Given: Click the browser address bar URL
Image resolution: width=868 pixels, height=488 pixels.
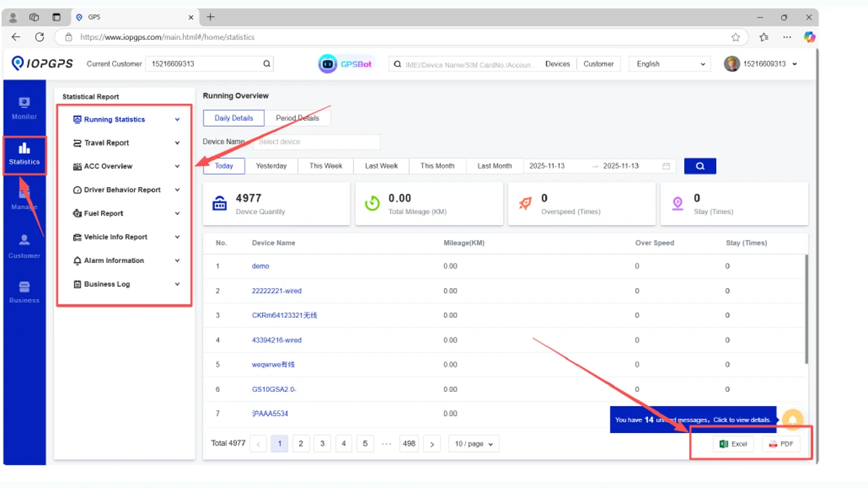Looking at the screenshot, I should point(167,37).
